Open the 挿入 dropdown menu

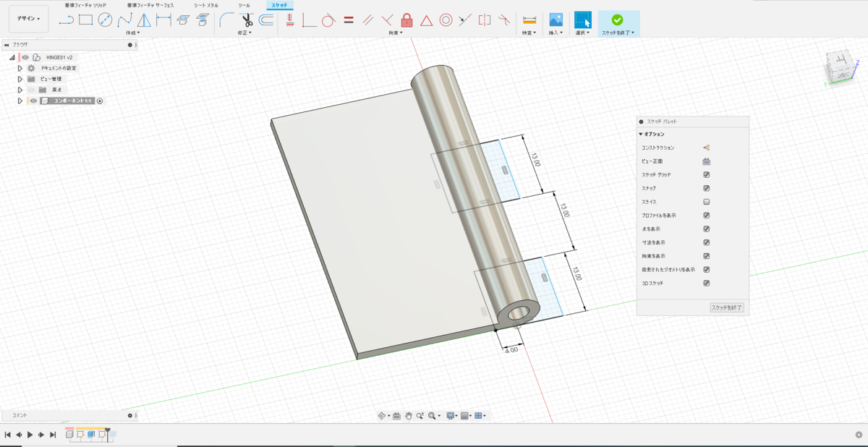coord(556,33)
